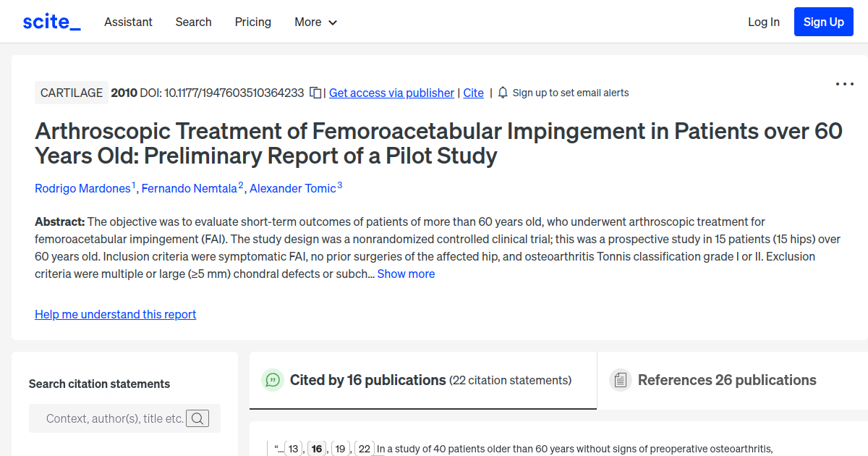This screenshot has width=868, height=456.
Task: Click the Sign Up button
Action: tap(823, 21)
